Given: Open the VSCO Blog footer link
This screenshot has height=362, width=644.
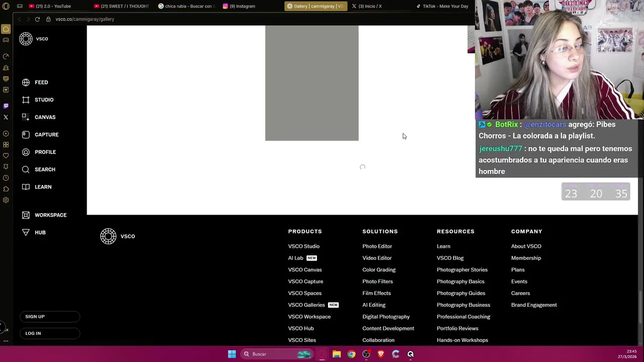Looking at the screenshot, I should pos(450,258).
